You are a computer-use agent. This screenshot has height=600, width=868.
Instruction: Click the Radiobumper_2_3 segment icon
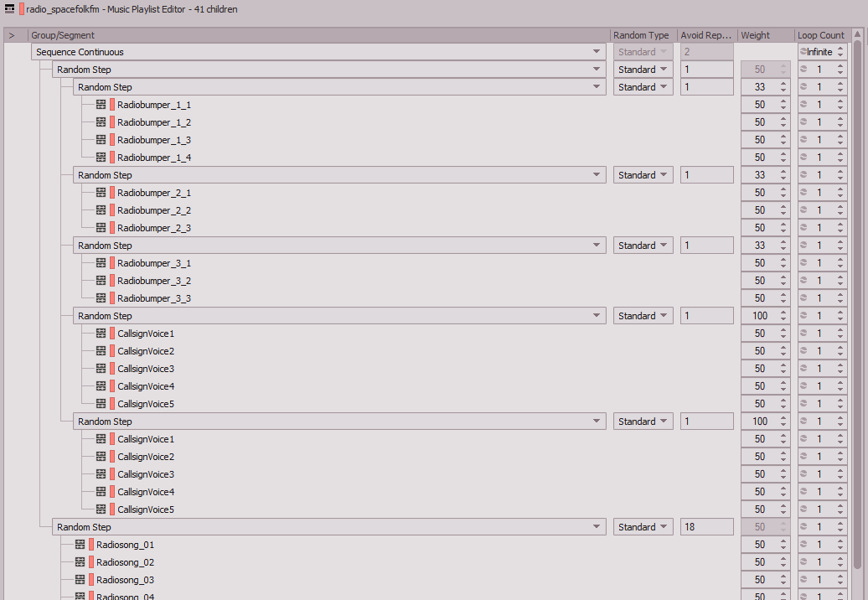(x=101, y=227)
